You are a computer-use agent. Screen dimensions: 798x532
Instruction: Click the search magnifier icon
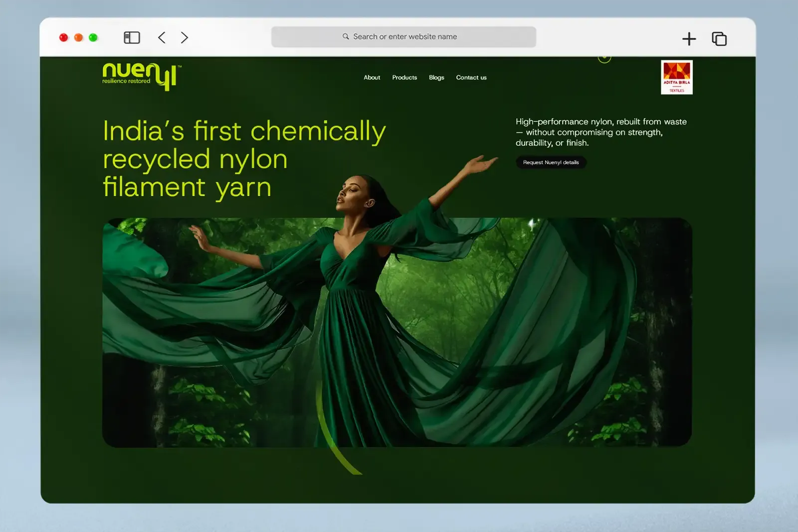pos(346,36)
